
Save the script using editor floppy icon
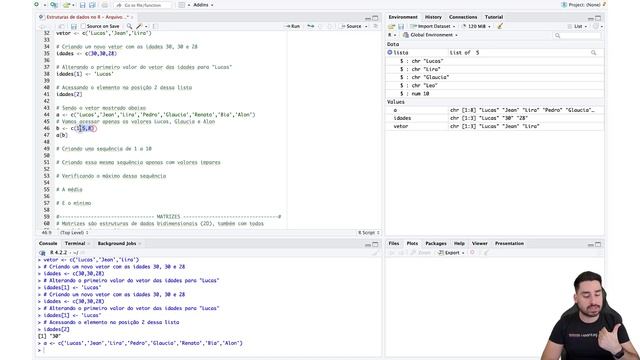tap(73, 26)
